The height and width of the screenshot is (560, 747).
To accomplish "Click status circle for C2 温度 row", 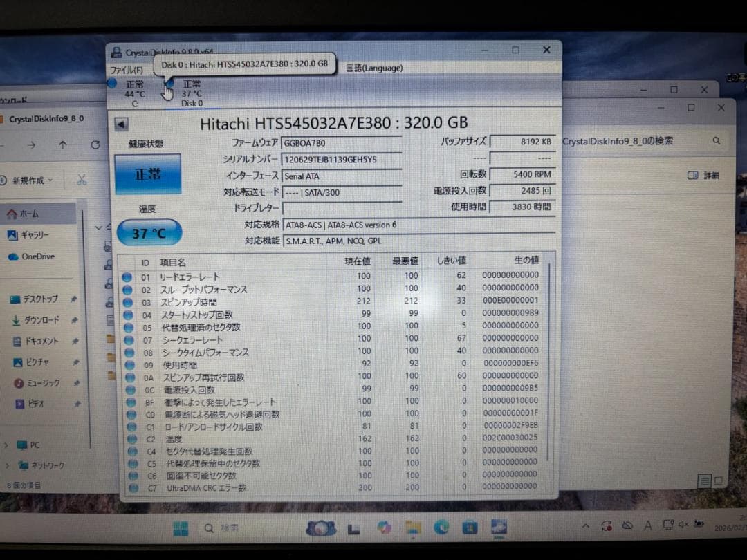I will 132,439.
